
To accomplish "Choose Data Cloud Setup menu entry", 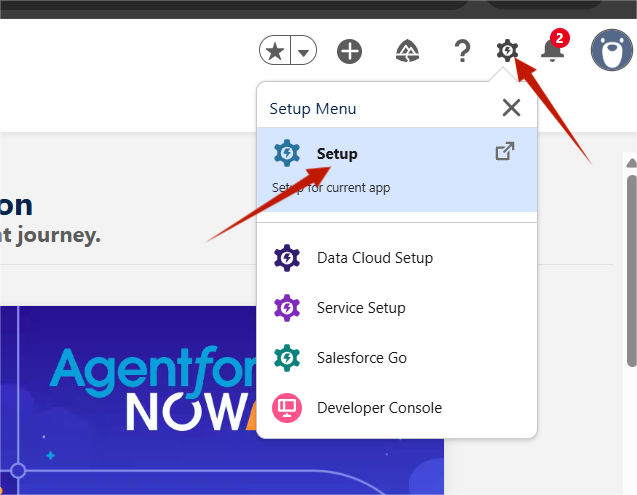I will pyautogui.click(x=374, y=258).
